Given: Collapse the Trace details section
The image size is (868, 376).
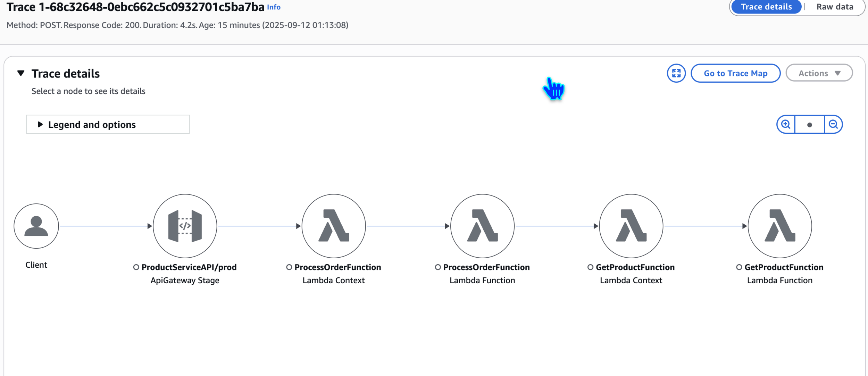Looking at the screenshot, I should (21, 73).
